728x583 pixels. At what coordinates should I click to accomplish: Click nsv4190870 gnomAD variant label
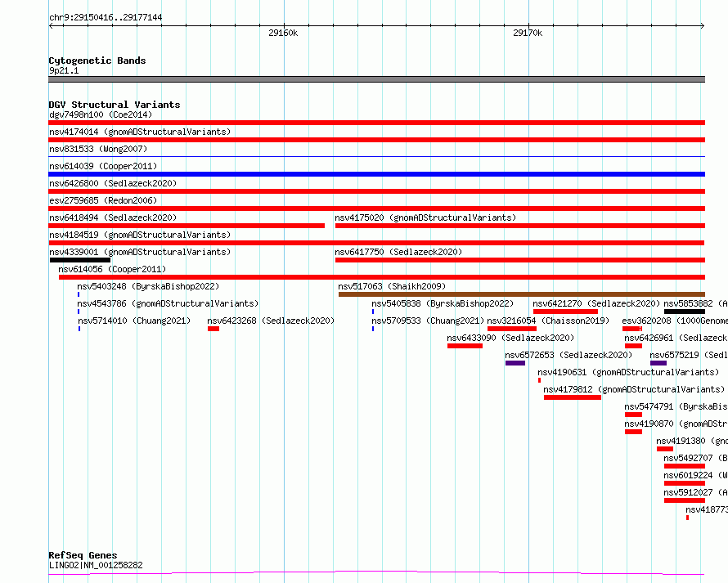(676, 424)
